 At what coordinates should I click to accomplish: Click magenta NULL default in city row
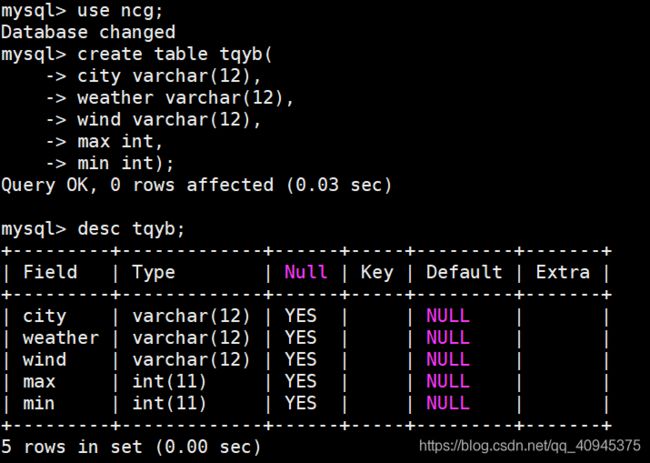tap(448, 316)
